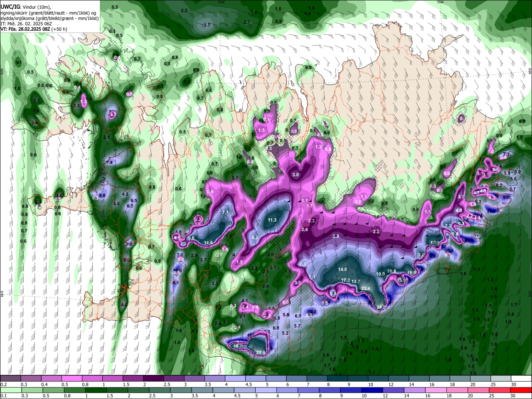Click the '7.4' value in the west
532x399 pixels.
[109, 163]
